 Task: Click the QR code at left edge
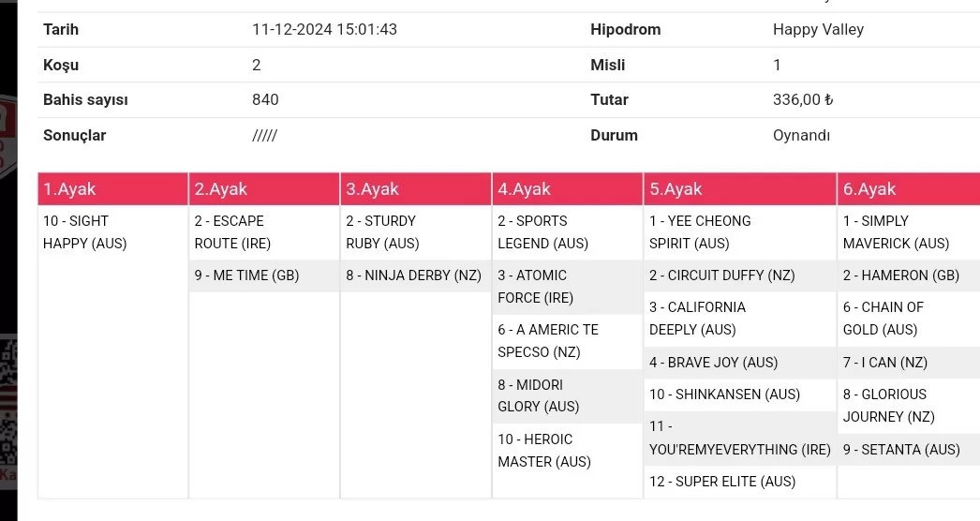click(8, 403)
